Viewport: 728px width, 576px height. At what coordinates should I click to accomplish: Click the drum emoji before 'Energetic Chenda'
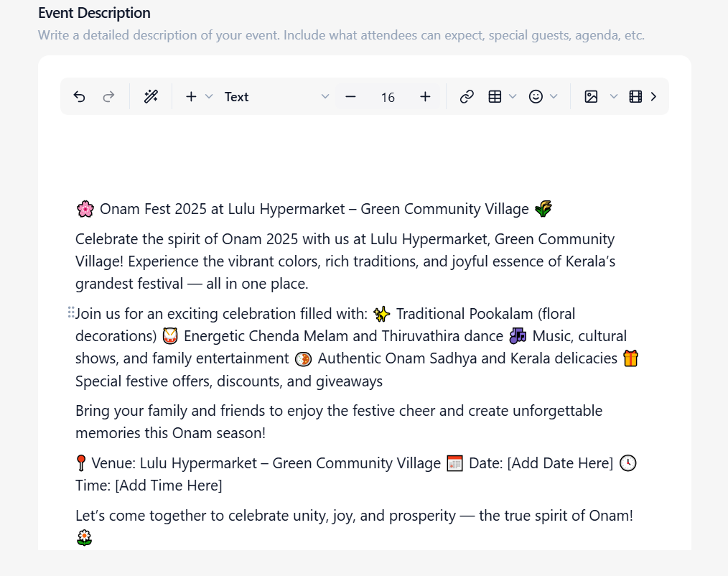(170, 336)
